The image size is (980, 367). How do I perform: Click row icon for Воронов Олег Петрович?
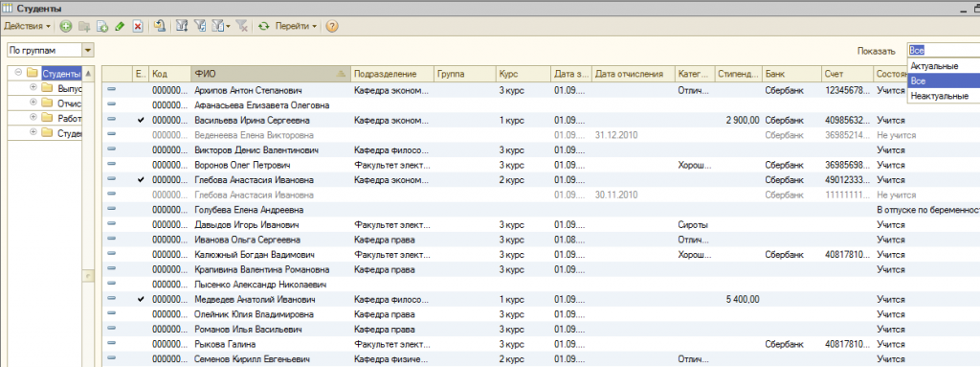coord(112,165)
